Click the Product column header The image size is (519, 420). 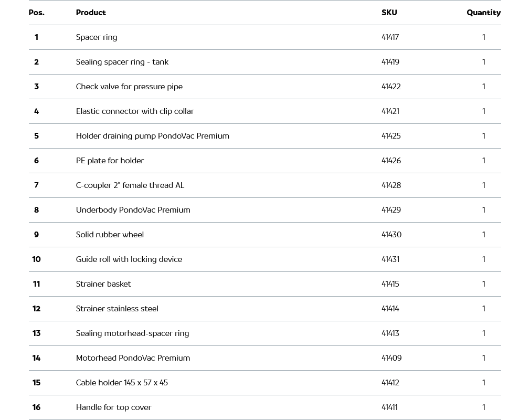coord(91,13)
